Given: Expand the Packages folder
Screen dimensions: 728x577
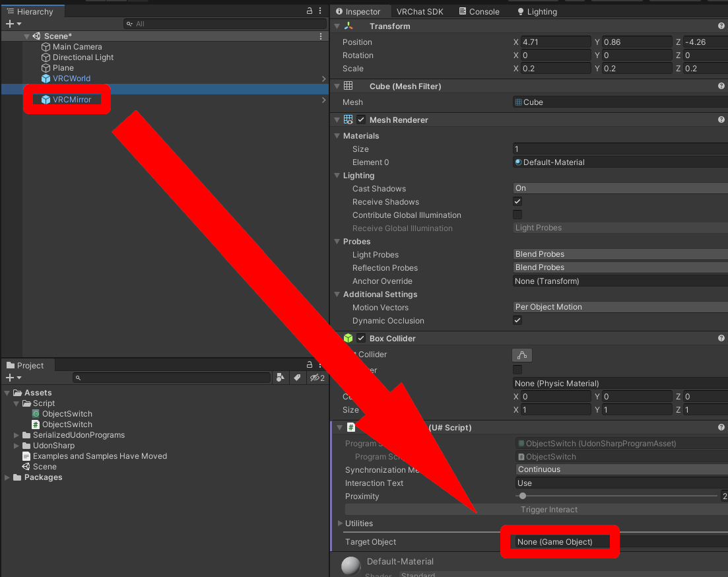Looking at the screenshot, I should click(7, 477).
